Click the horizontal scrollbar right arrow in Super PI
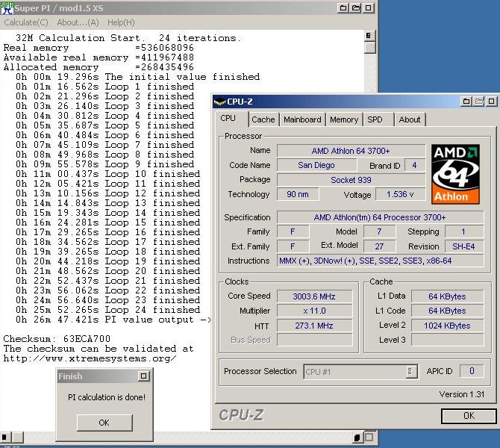500x448 pixels. (357, 437)
